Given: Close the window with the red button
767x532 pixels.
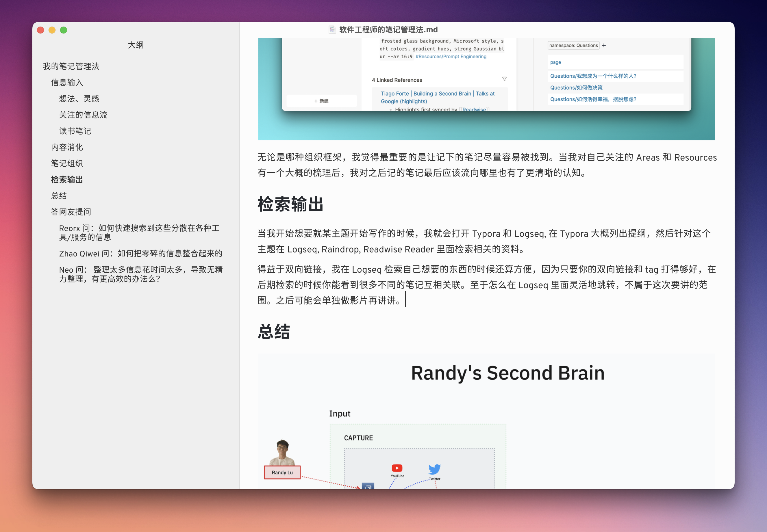Looking at the screenshot, I should [x=40, y=30].
